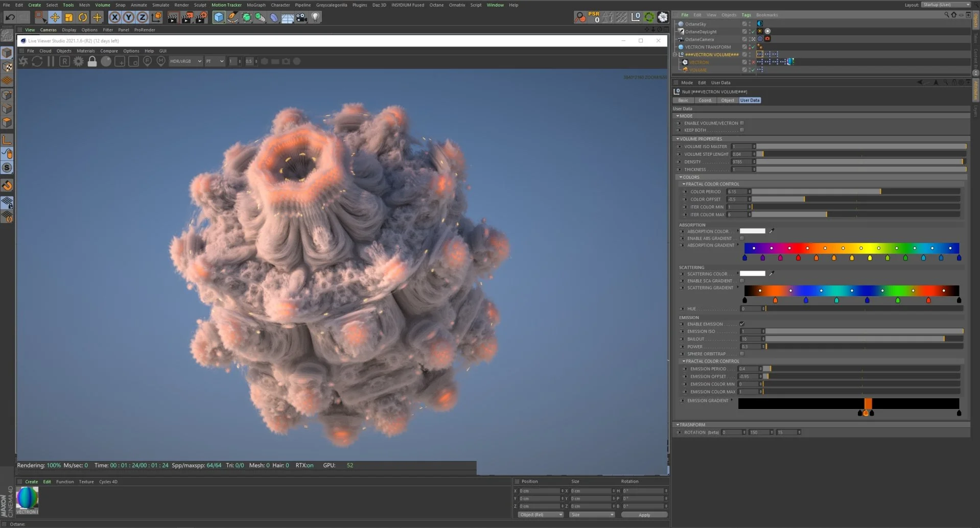Restart the Live Viewer render
This screenshot has height=528, width=980.
click(37, 61)
